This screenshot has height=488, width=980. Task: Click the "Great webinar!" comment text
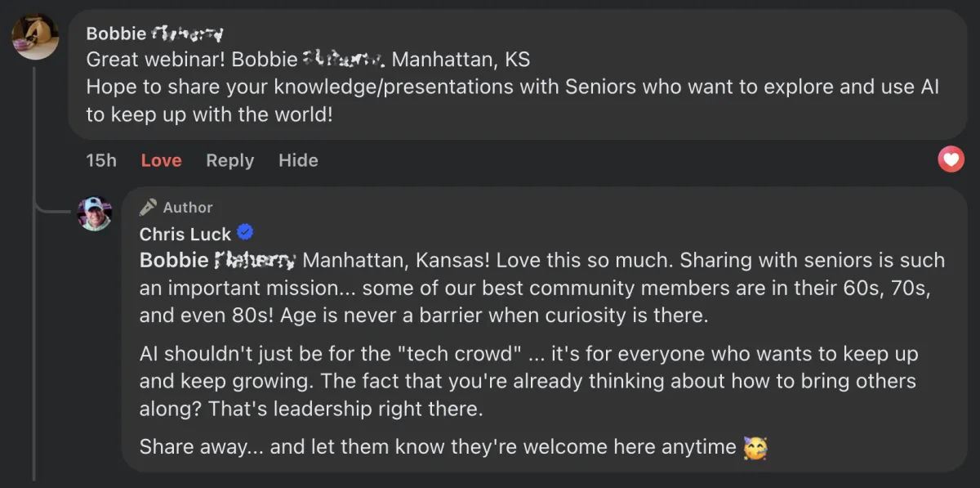pos(155,60)
